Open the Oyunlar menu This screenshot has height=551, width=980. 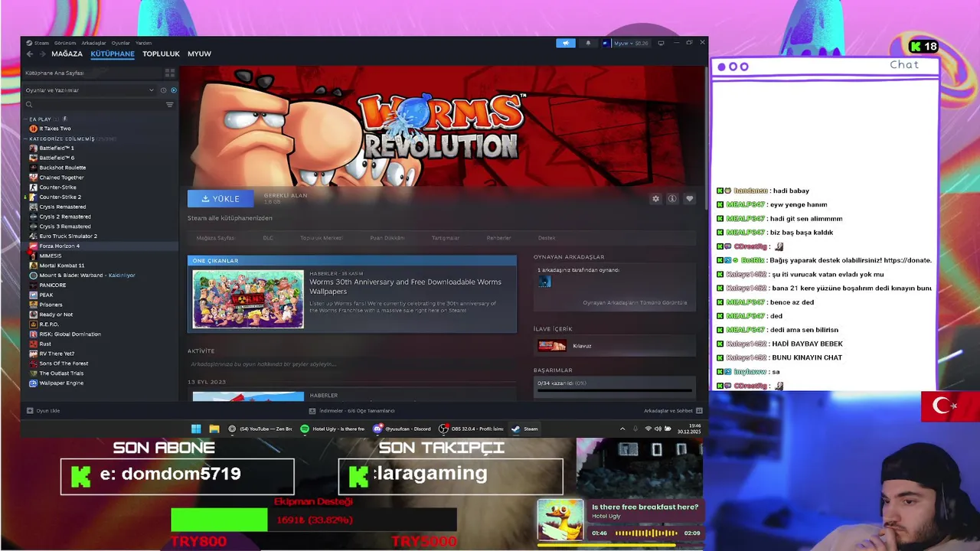point(121,43)
